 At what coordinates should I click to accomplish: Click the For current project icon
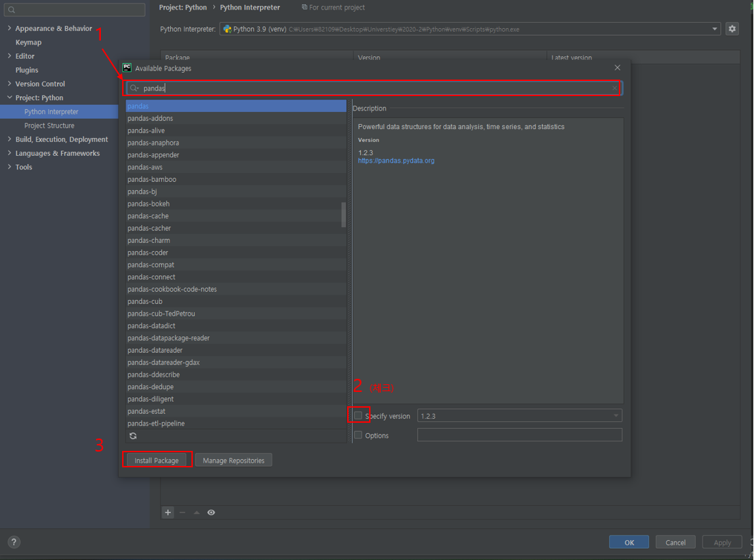pyautogui.click(x=304, y=8)
